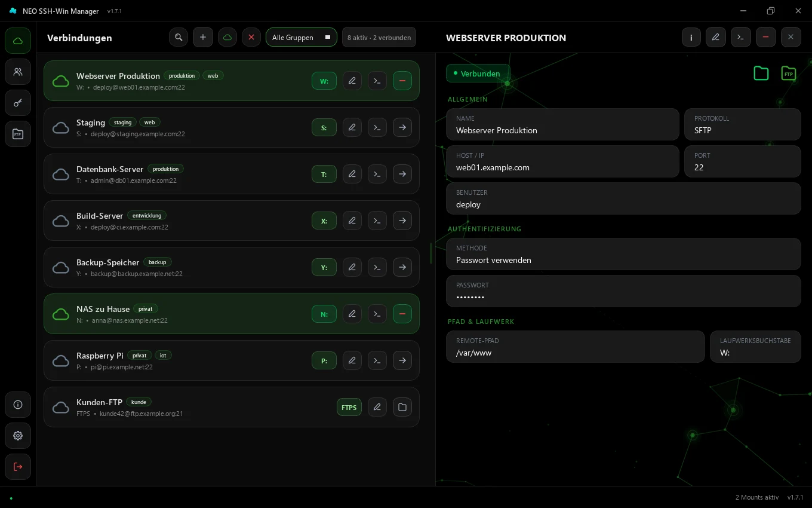Edit the Kunden-FTP connection
The width and height of the screenshot is (812, 508).
377,407
